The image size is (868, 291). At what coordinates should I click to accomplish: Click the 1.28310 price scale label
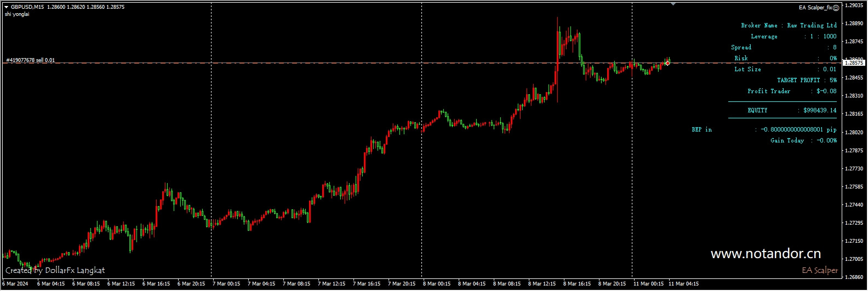pos(855,95)
